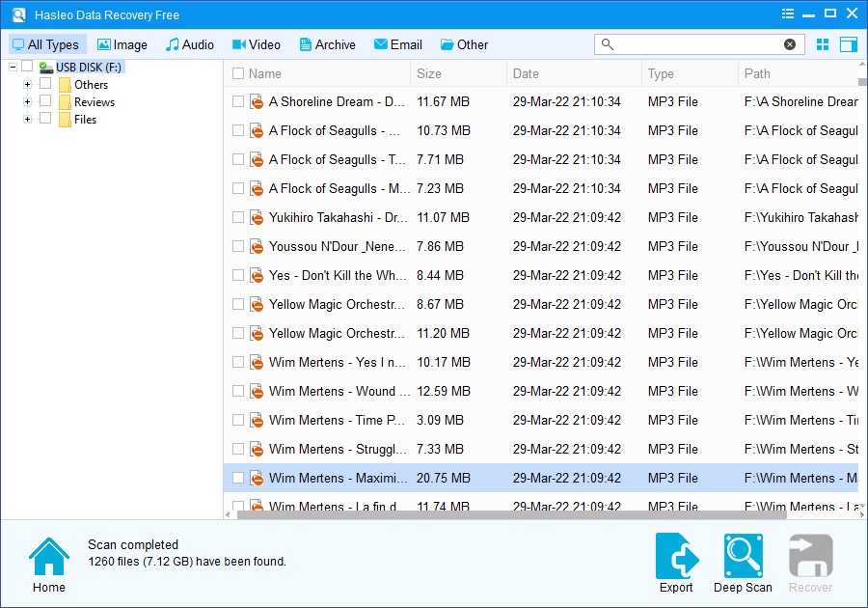Click MP3 icon of Yes - Don't Kill
Image resolution: width=868 pixels, height=608 pixels.
pyautogui.click(x=257, y=275)
